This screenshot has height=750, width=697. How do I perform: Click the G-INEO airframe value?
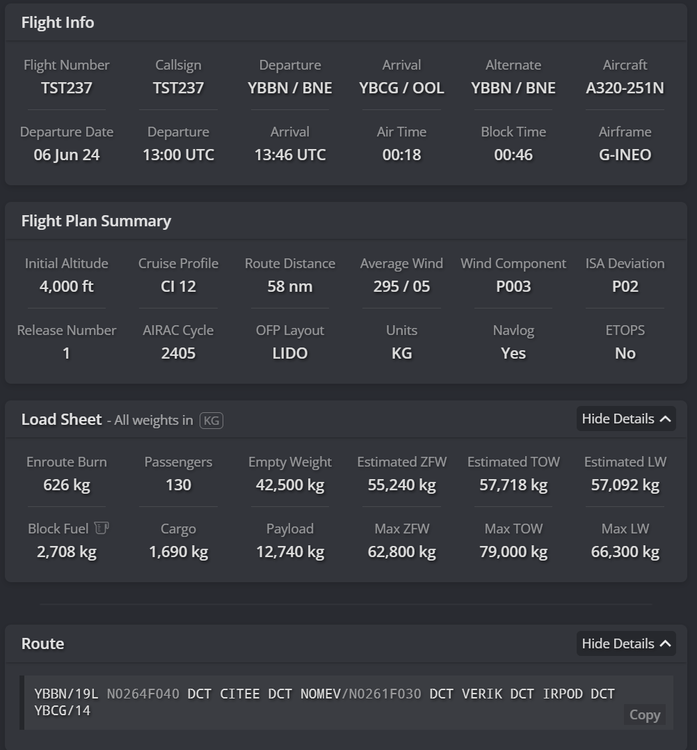coord(625,155)
